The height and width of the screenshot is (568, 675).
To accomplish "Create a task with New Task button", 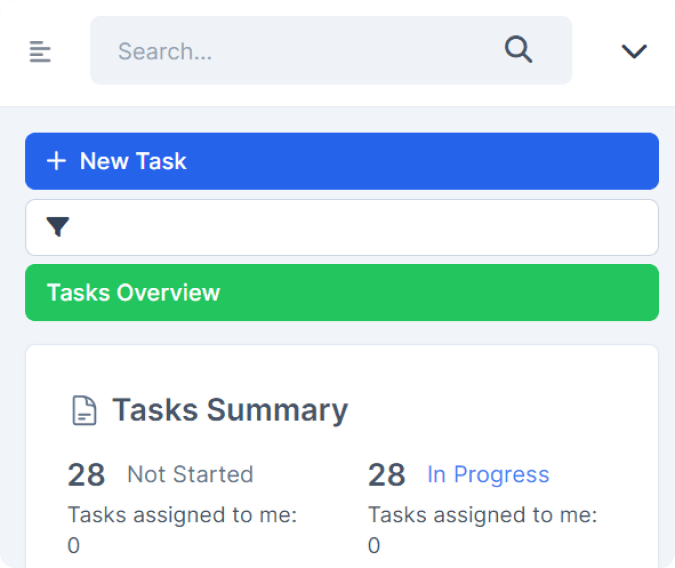I will tap(342, 161).
